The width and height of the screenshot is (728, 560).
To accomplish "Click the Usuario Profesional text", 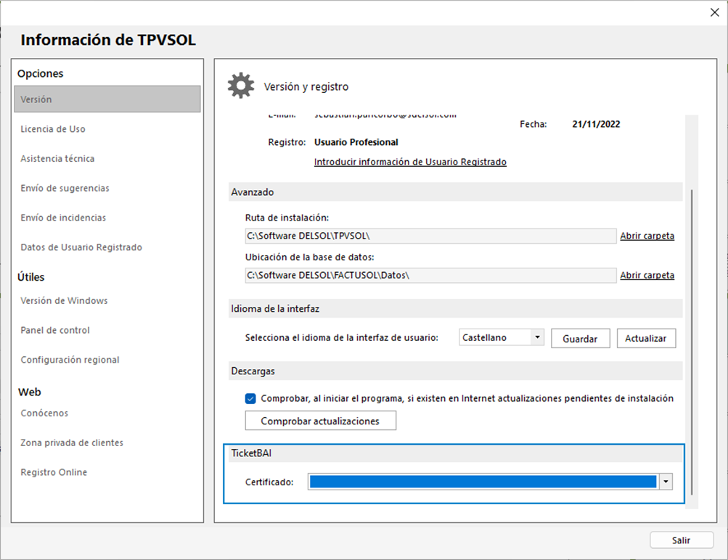I will (356, 142).
